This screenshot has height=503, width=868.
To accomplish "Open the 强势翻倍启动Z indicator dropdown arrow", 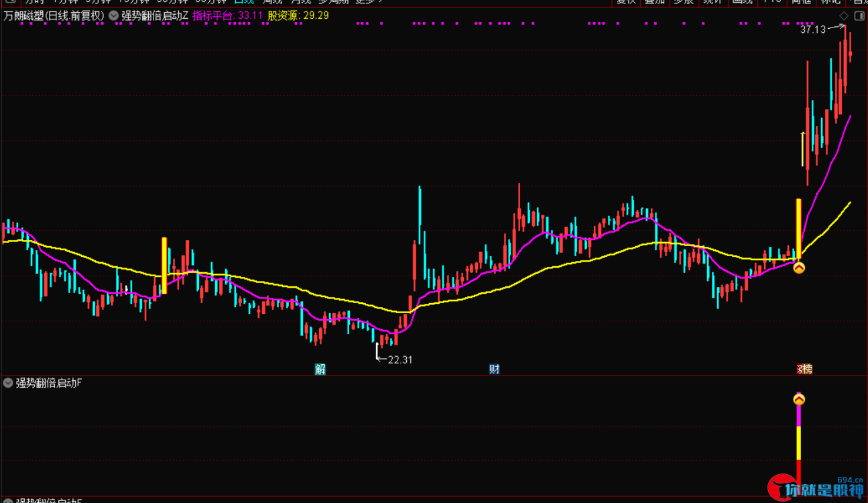I will click(113, 15).
